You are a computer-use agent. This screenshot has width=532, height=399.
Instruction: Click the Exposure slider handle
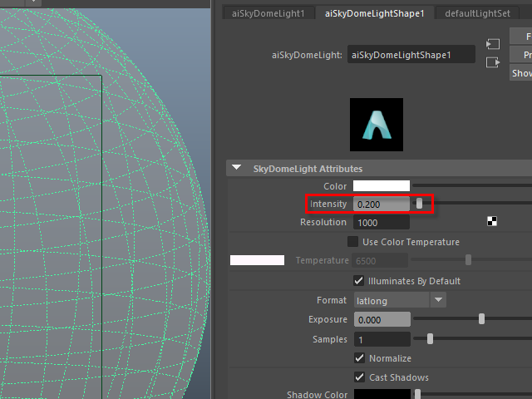point(481,319)
